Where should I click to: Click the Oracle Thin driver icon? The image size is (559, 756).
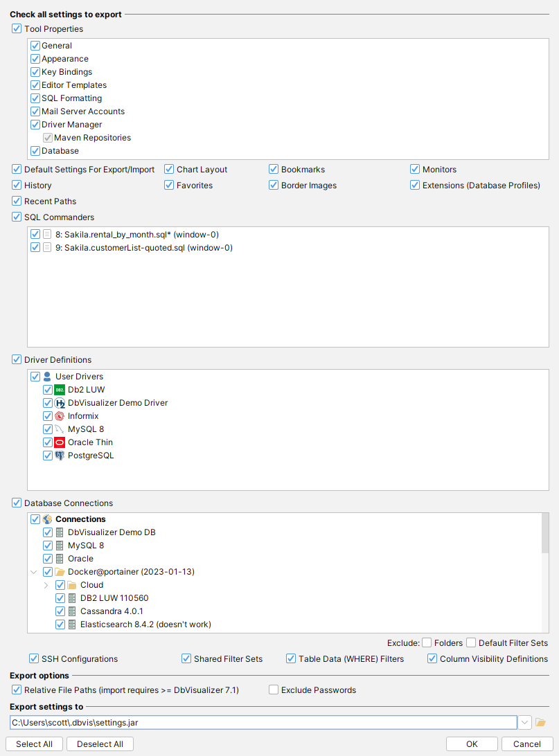(60, 442)
